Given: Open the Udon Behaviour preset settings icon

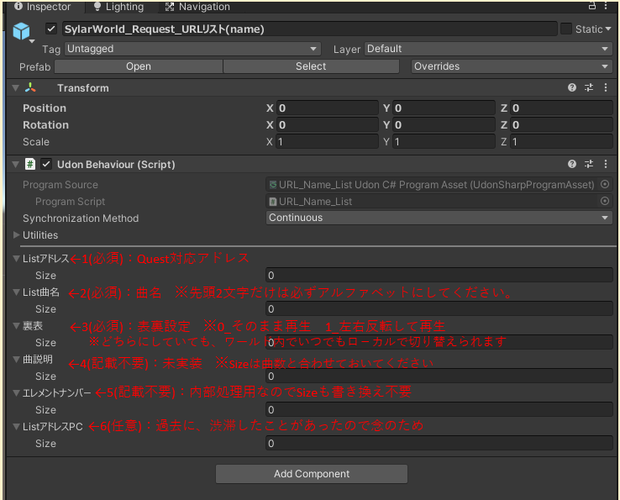Looking at the screenshot, I should [589, 164].
